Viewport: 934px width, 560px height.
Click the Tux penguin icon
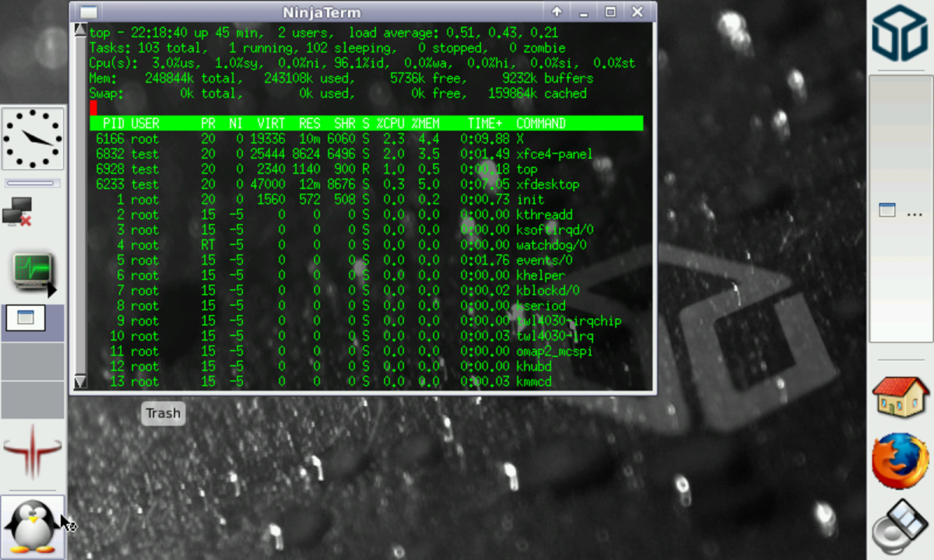click(32, 527)
